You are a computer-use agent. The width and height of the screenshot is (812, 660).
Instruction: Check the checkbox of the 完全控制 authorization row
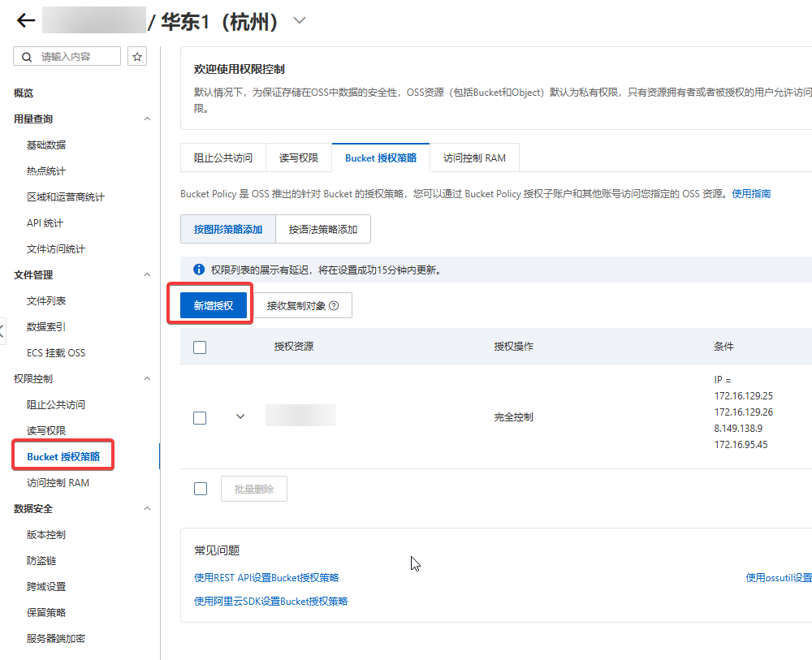click(x=201, y=418)
